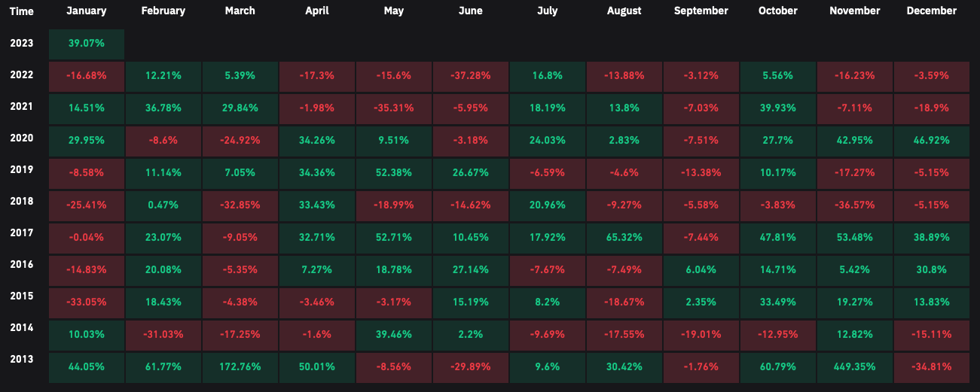Select the 449.35% November 2013 cell
Image resolution: width=980 pixels, height=392 pixels.
854,366
